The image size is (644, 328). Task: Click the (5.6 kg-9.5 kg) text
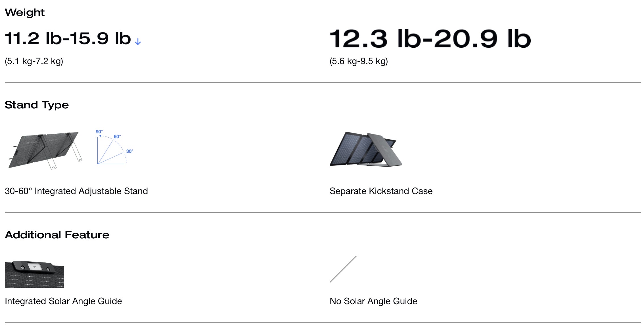pos(359,61)
